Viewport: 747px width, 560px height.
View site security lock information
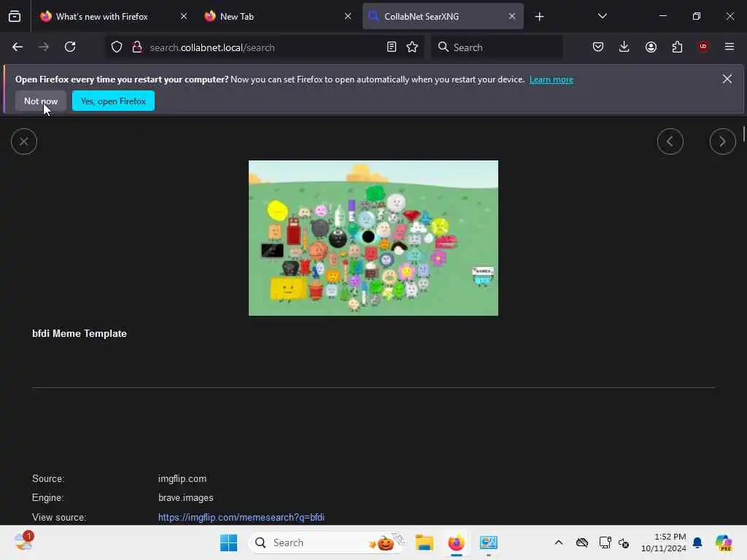click(137, 47)
